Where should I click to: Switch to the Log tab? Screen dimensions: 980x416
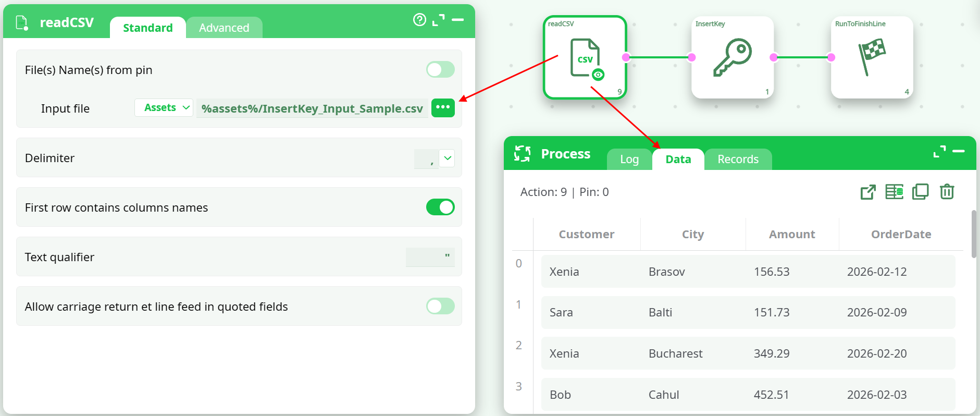(629, 159)
